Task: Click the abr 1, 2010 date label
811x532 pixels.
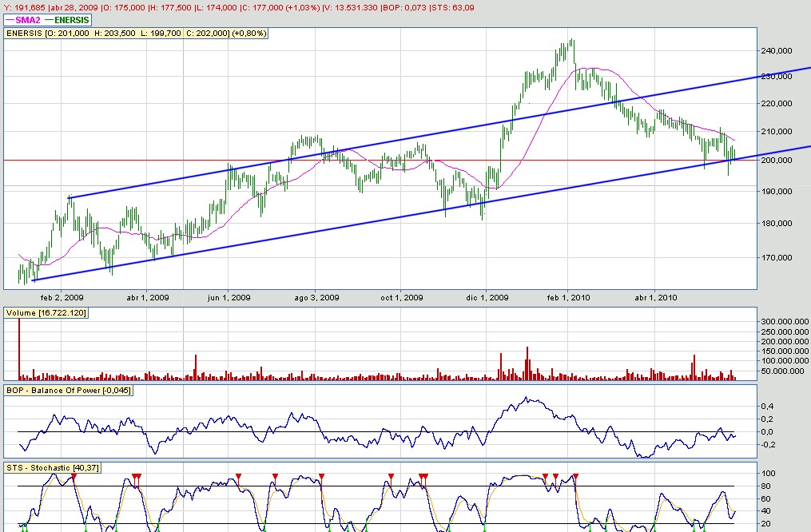Action: point(656,298)
